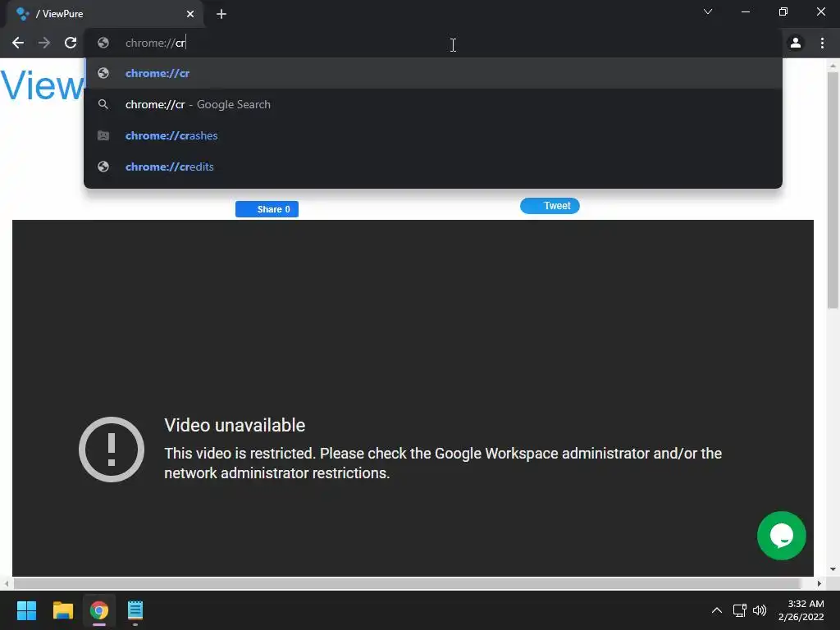Click the 'Video unavailable' heading
This screenshot has height=630, width=840.
235,426
